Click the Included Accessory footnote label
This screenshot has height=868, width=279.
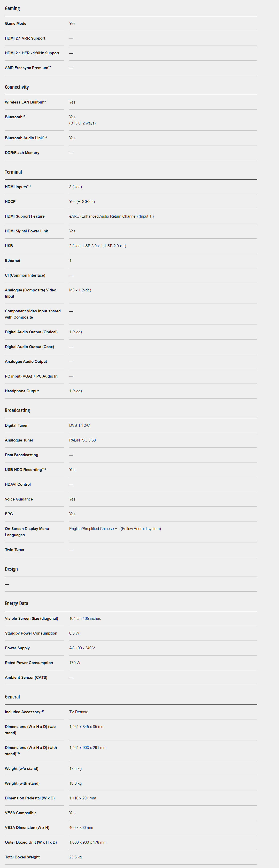point(24,712)
